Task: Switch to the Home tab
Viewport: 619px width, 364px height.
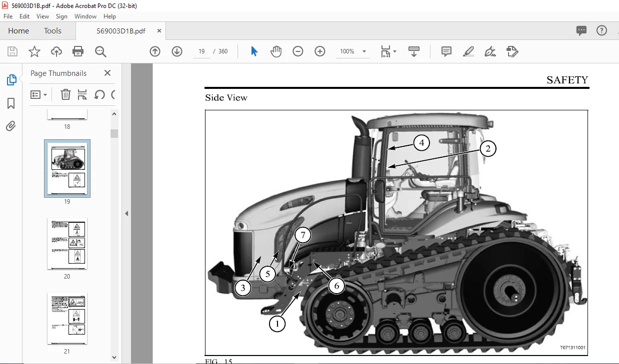Action: pos(18,31)
